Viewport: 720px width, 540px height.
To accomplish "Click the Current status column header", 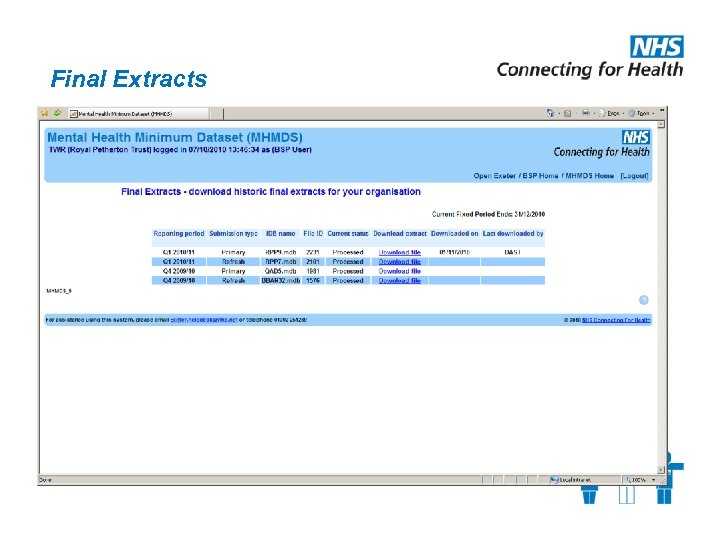I will [x=348, y=234].
